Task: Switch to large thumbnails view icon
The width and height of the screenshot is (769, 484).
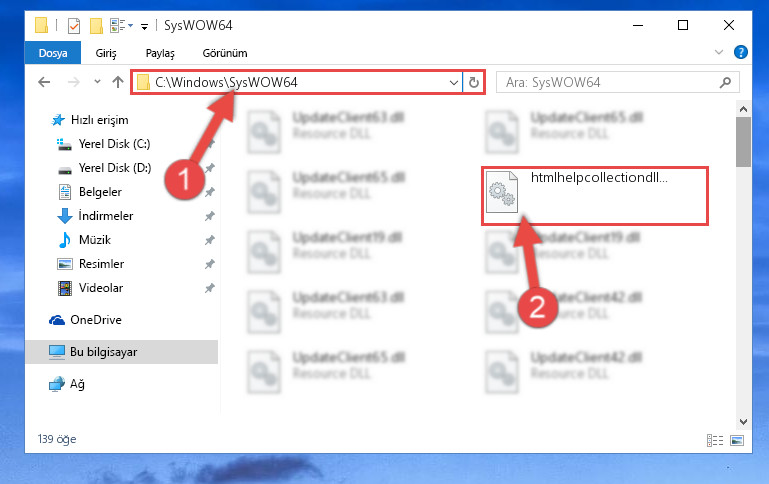Action: (x=737, y=440)
